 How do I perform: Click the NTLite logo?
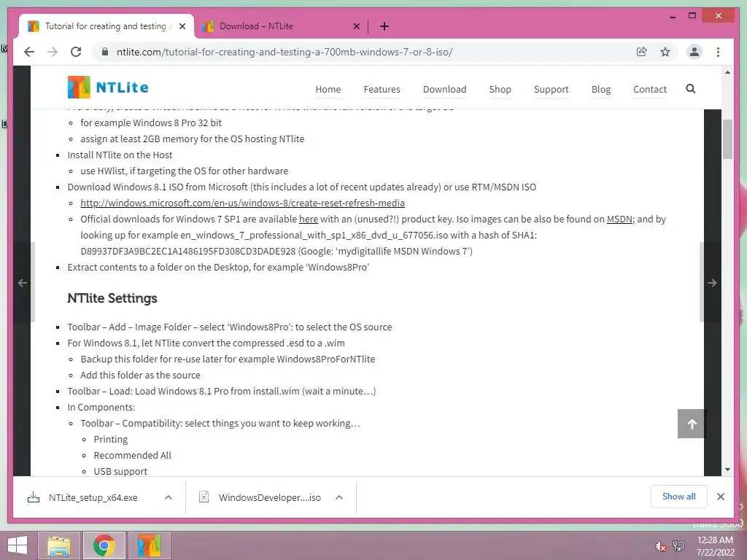point(108,87)
